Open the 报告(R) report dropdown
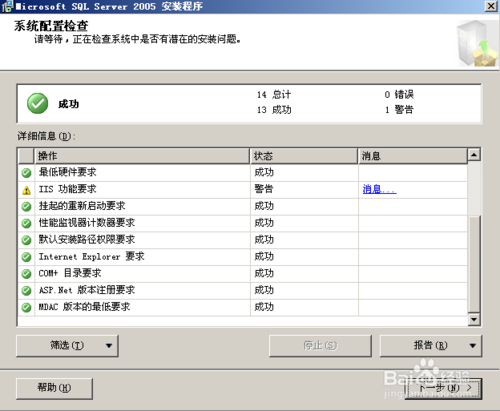Viewport: 500px width, 411px height. 431,346
